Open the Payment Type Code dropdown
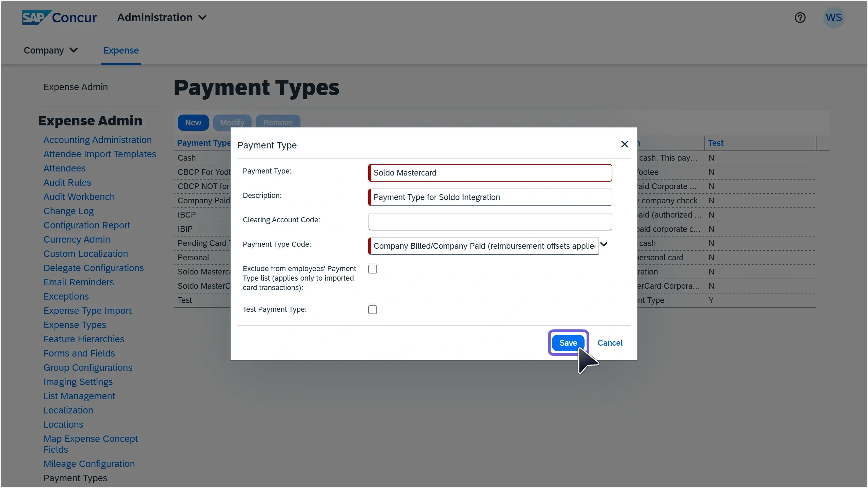The image size is (868, 488). [x=604, y=244]
